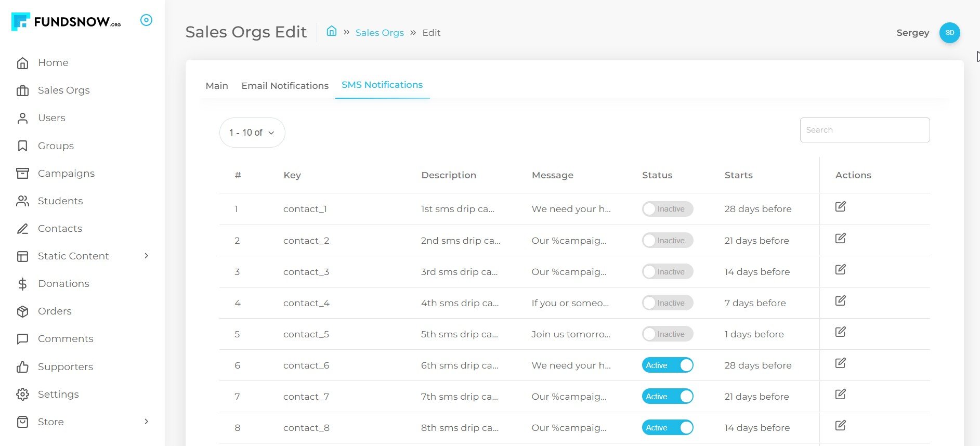Collapse sidebar using the circular target icon
Screen dimensions: 980x446
pos(147,20)
